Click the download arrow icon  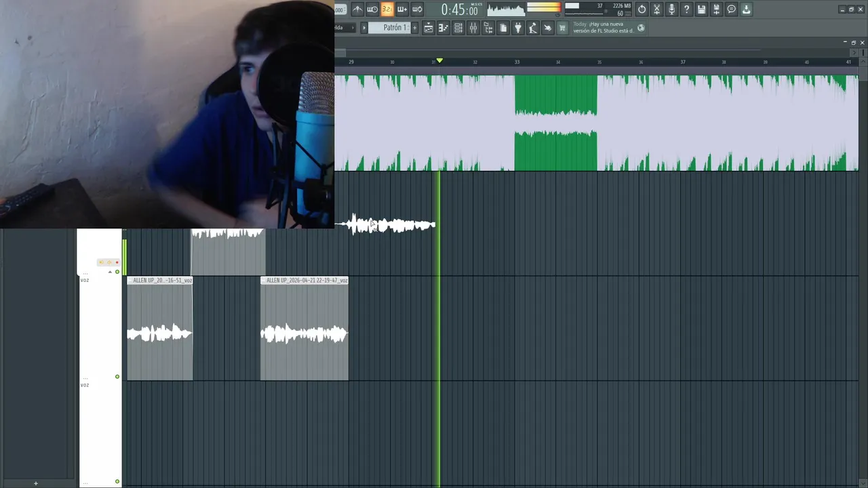[746, 9]
